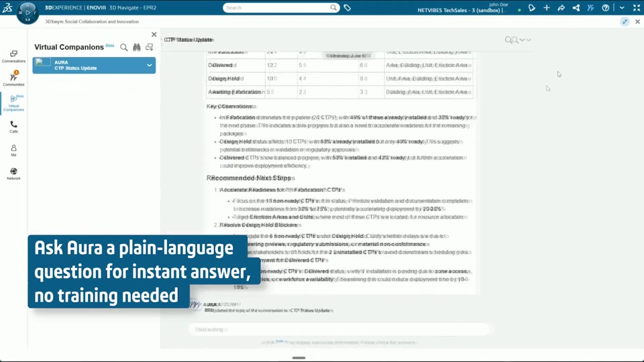Image resolution: width=644 pixels, height=362 pixels.
Task: Click Resolve Design Hold Blockers item
Action: [x=260, y=225]
